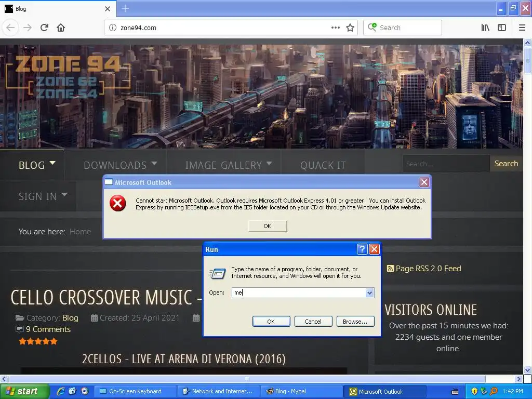Show site information icon in address bar
Viewport: 532px width, 399px height.
coord(113,28)
